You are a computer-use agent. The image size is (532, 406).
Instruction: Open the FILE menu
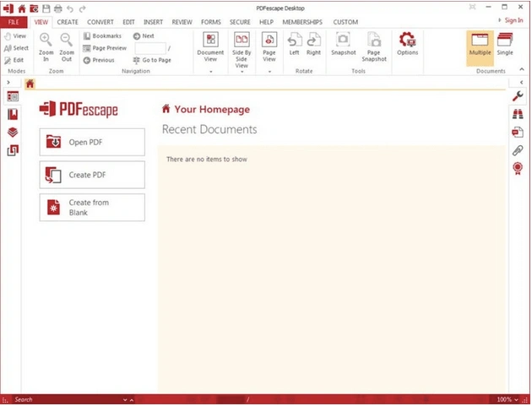pyautogui.click(x=14, y=22)
